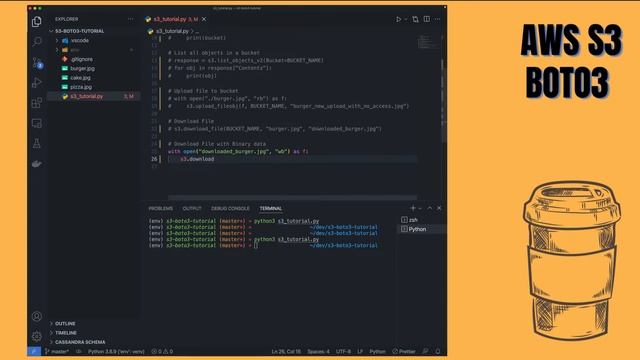The height and width of the screenshot is (360, 640).
Task: Open Source Control view with the badge
Action: click(37, 62)
